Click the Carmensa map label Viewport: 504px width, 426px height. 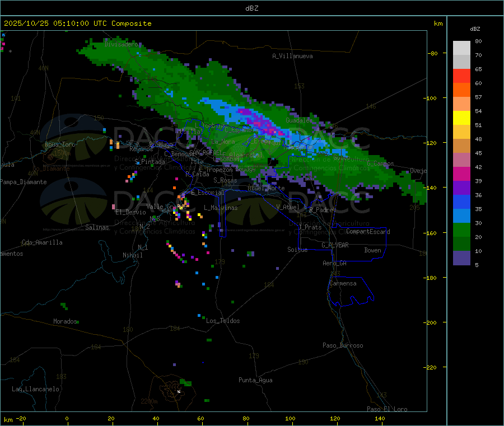point(343,283)
